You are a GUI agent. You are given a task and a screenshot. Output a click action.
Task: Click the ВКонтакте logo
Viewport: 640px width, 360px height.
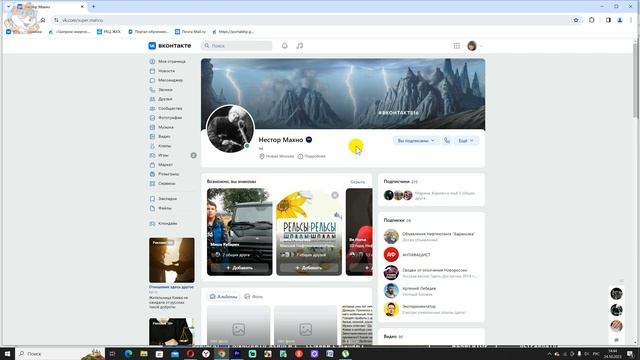[x=170, y=46]
